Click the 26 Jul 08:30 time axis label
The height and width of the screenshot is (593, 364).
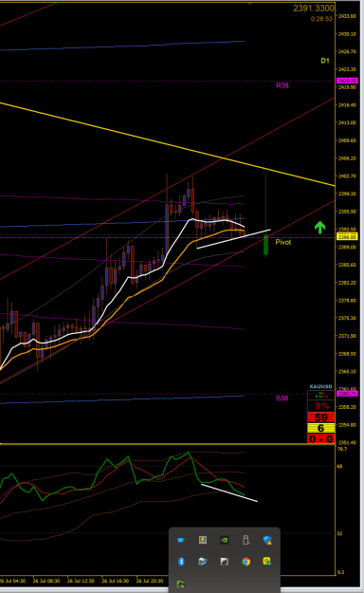(x=46, y=581)
